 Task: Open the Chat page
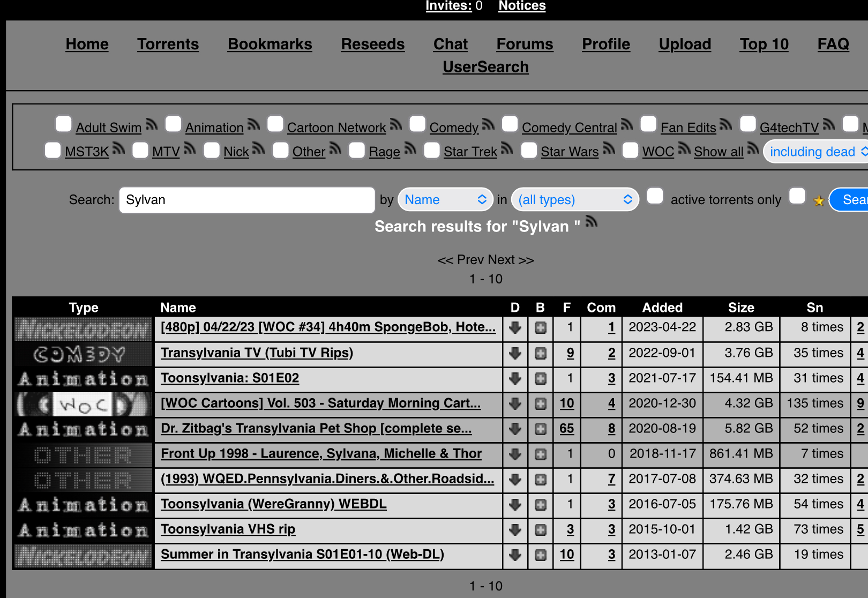(x=451, y=44)
